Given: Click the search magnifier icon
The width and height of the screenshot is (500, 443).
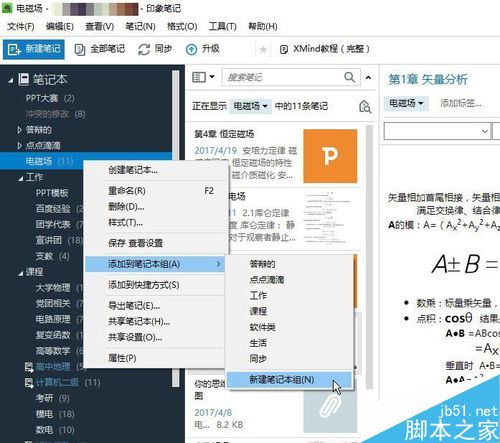Looking at the screenshot, I should pos(349,77).
